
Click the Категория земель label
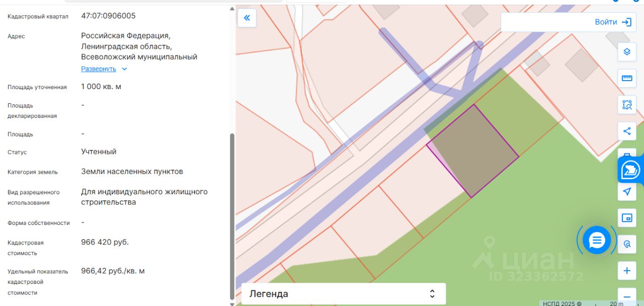pyautogui.click(x=33, y=172)
